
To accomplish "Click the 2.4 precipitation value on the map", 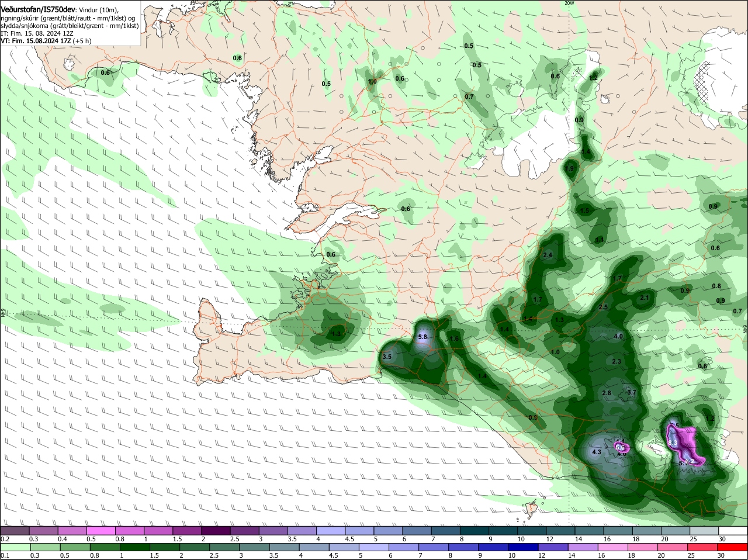I will pyautogui.click(x=548, y=255).
